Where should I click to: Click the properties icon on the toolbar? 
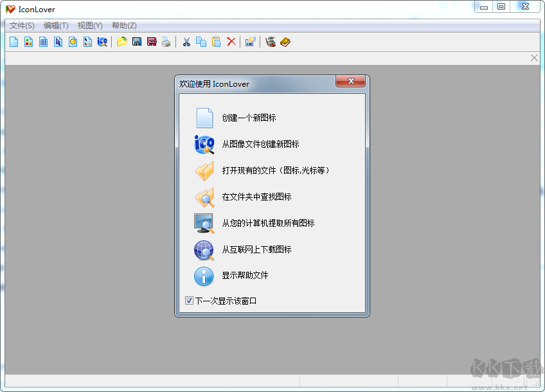(251, 41)
